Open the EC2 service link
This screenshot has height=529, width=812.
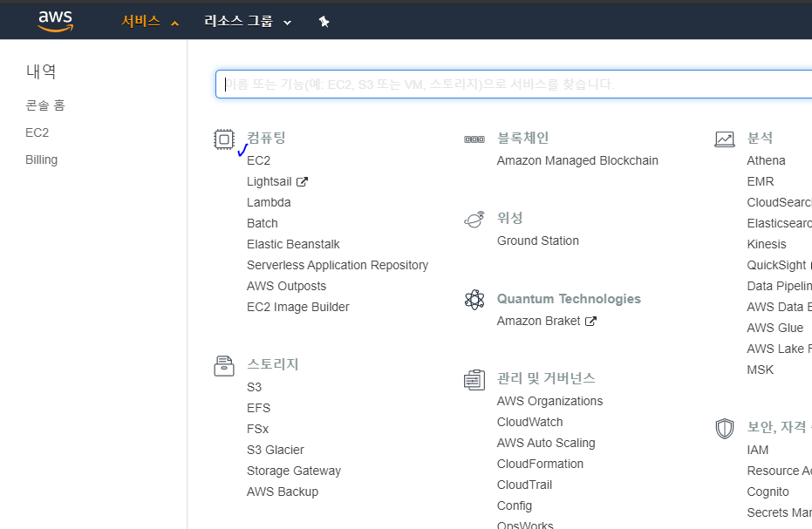(x=258, y=160)
